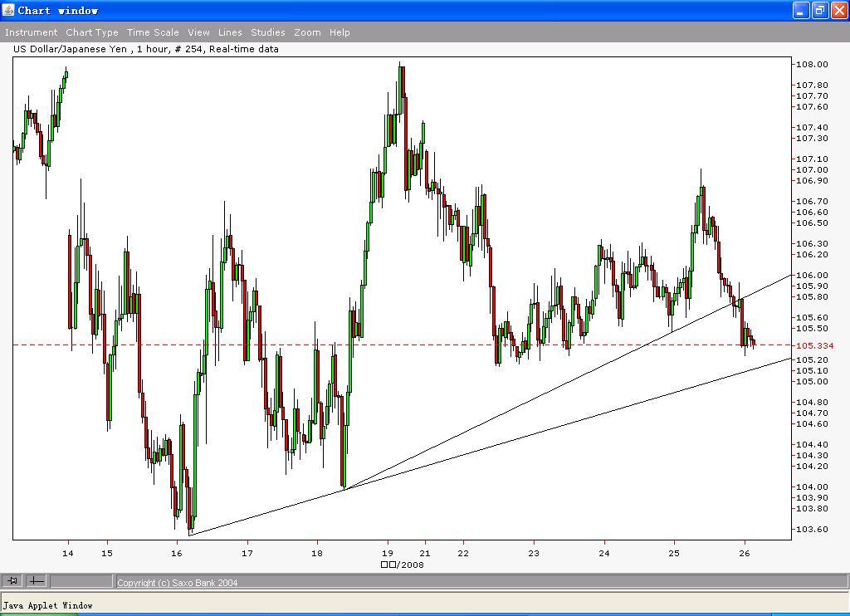Open the Lines menu
The image size is (850, 616).
[230, 32]
